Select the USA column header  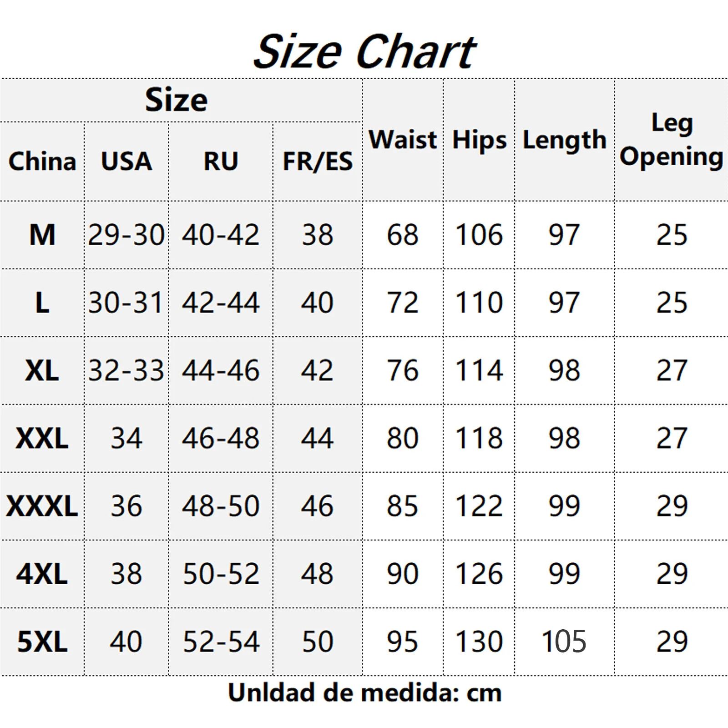point(126,161)
